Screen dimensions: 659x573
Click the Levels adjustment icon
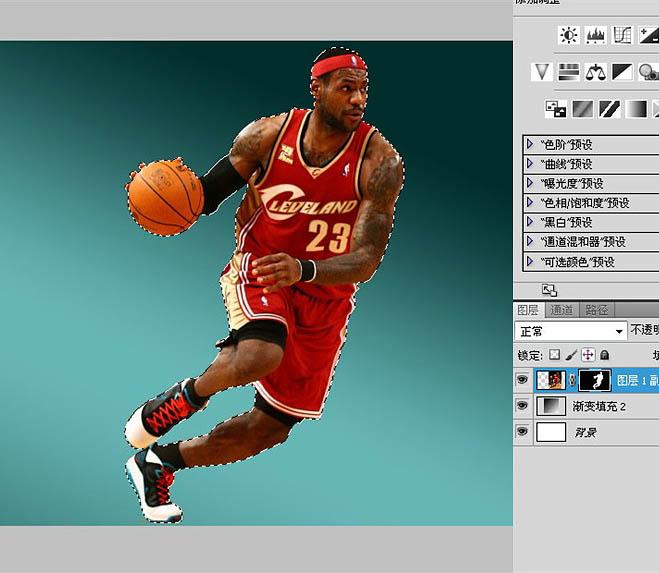[596, 36]
